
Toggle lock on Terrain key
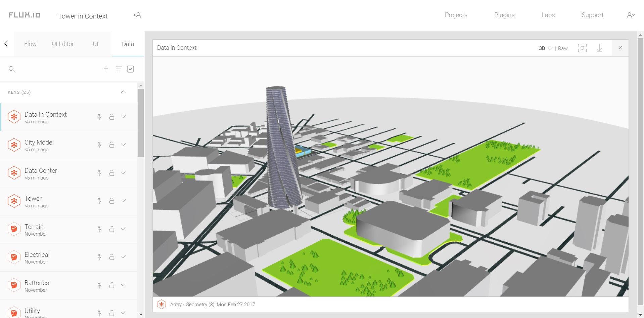pos(112,229)
